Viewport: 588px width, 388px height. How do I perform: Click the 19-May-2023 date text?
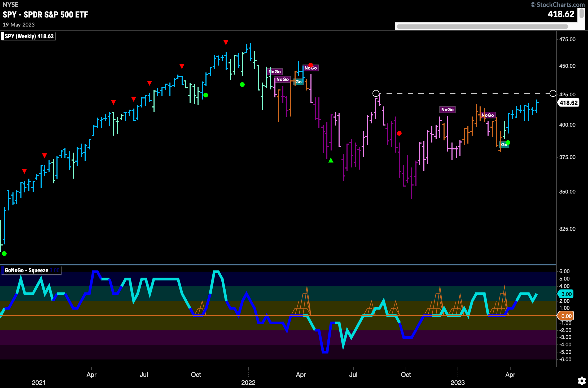[19, 25]
